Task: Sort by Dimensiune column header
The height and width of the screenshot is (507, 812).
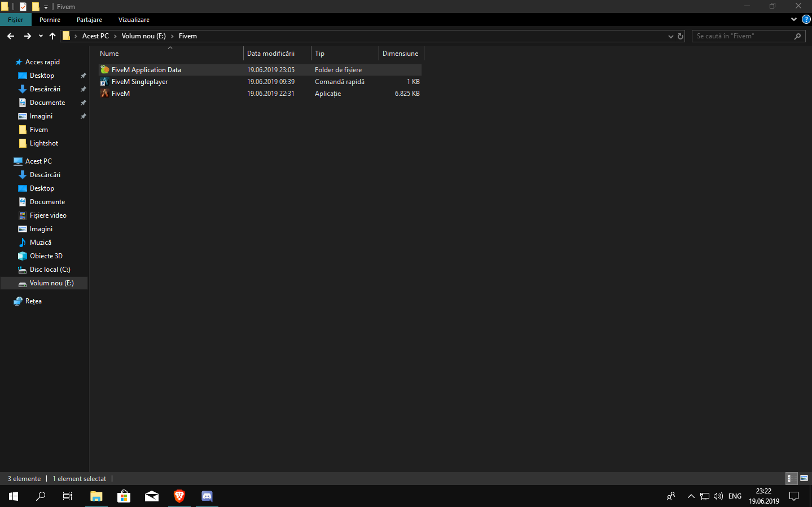Action: (x=401, y=54)
